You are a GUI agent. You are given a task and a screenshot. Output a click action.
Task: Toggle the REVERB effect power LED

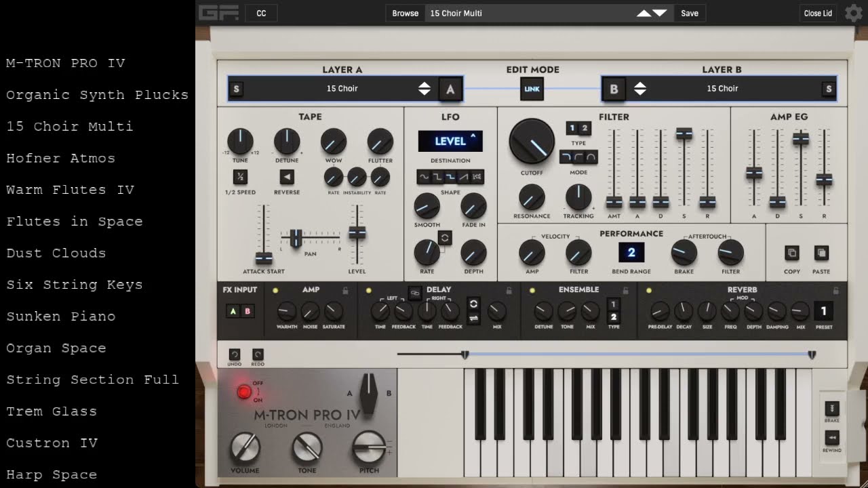(x=649, y=291)
